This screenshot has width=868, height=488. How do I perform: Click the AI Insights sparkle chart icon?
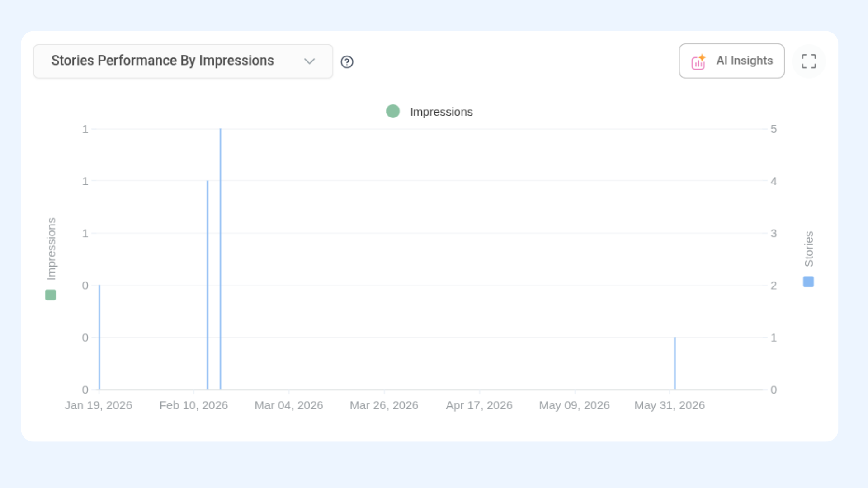coord(698,62)
